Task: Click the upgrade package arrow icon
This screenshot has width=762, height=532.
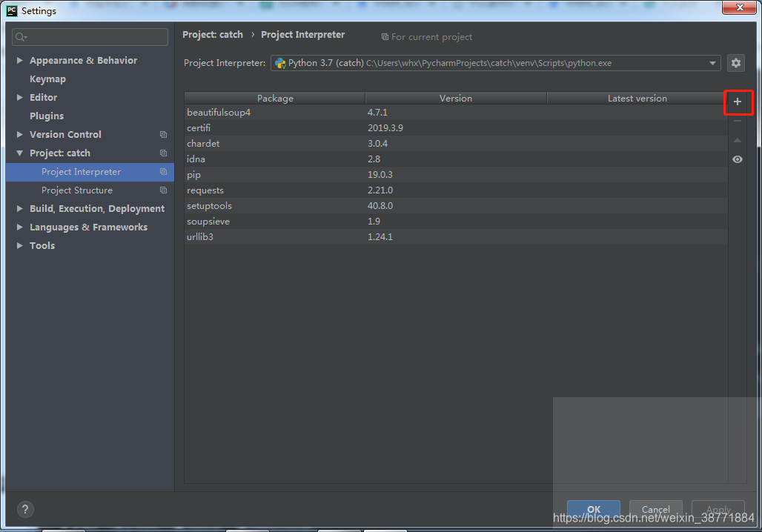Action: [x=738, y=140]
